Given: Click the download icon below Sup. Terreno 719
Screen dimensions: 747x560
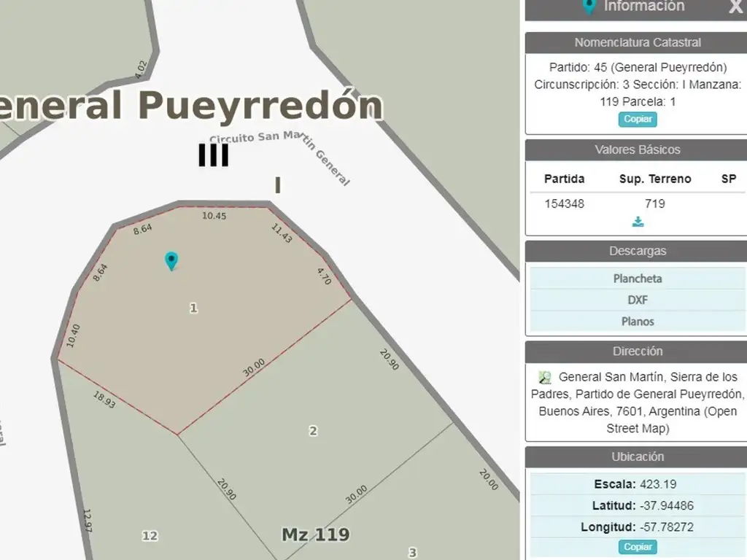Looking at the screenshot, I should pyautogui.click(x=638, y=222).
